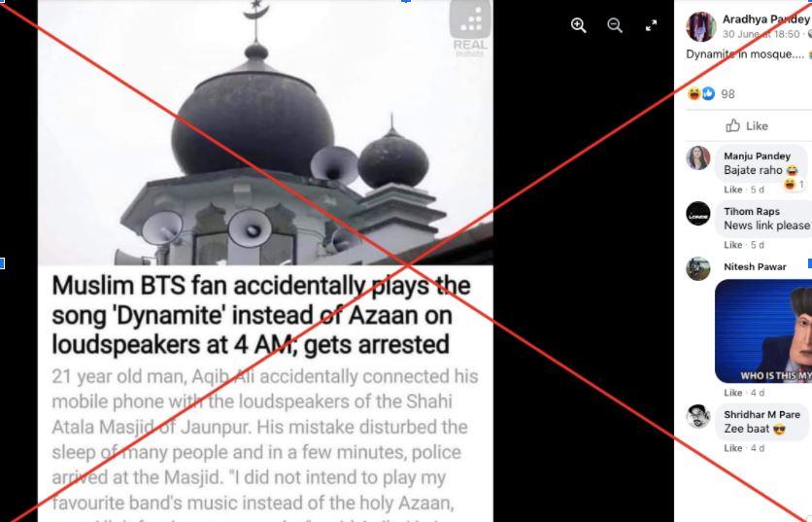Click the Like thumbs-up button
812x522 pixels.
tap(746, 126)
